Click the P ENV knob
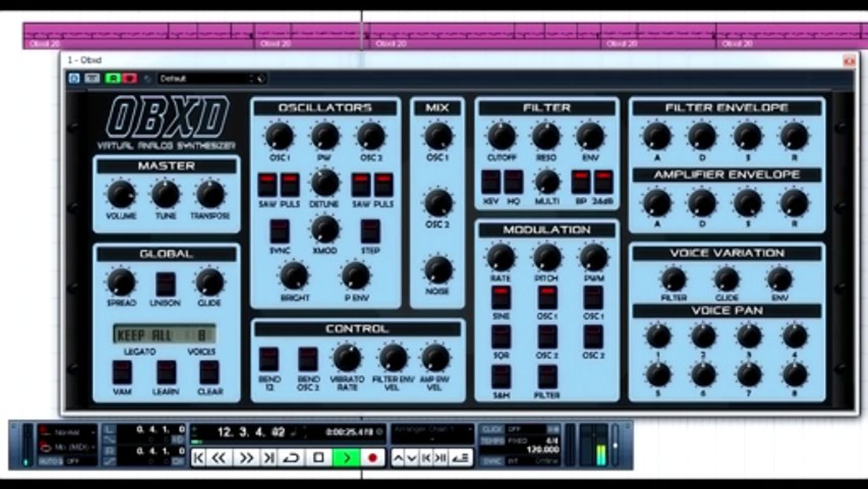The width and height of the screenshot is (868, 489). [356, 276]
